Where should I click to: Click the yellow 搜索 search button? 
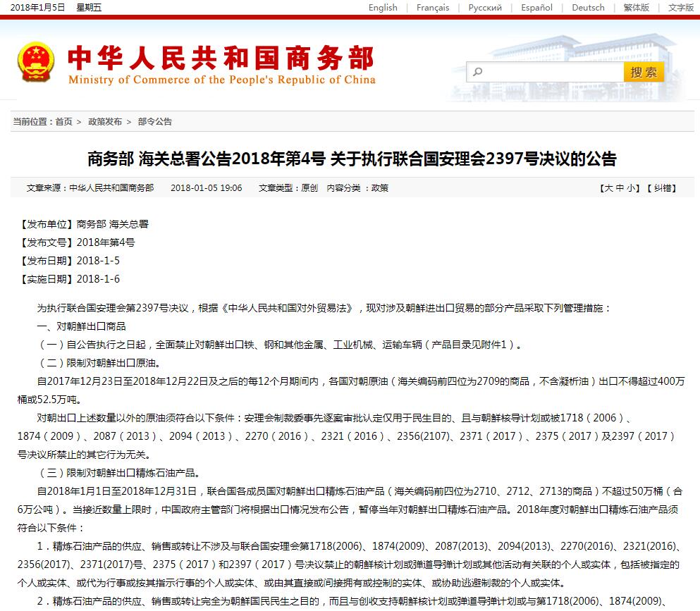click(644, 73)
